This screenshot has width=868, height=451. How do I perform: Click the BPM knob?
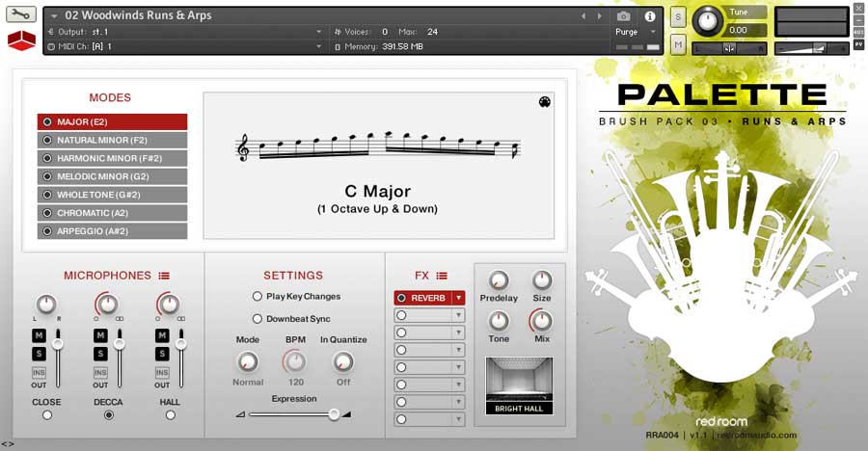click(x=294, y=362)
